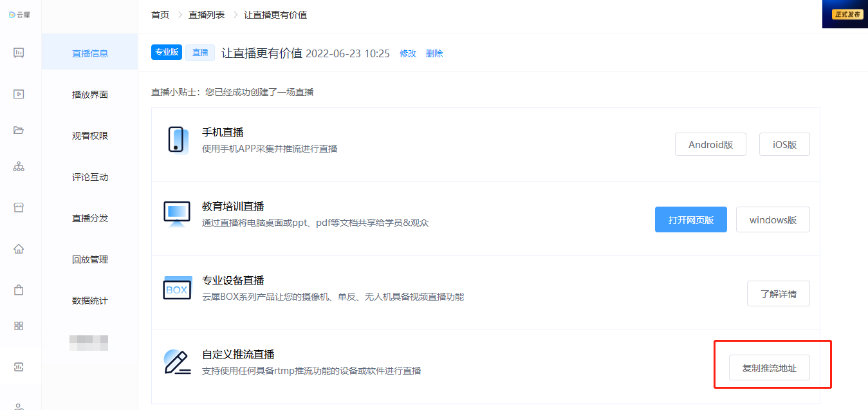This screenshot has height=410, width=868.
Task: Click the 教育培训直播 heading
Action: click(x=233, y=206)
